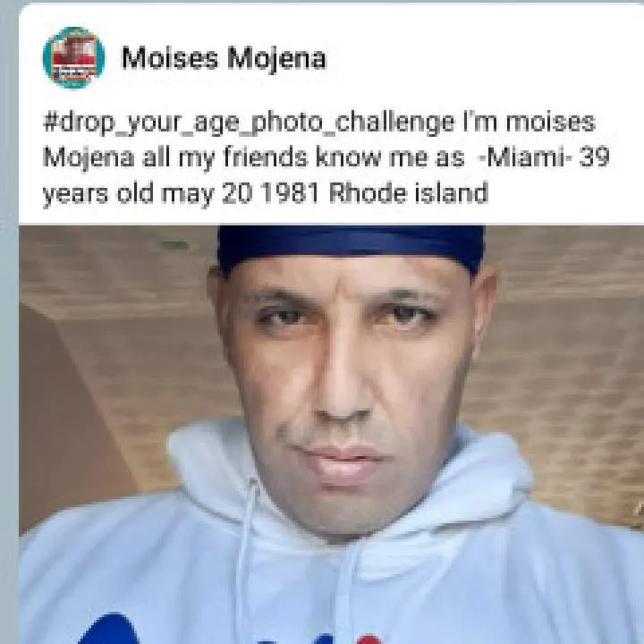Screen dimensions: 644x644
Task: Open the posted selfie photo
Action: coord(332,434)
